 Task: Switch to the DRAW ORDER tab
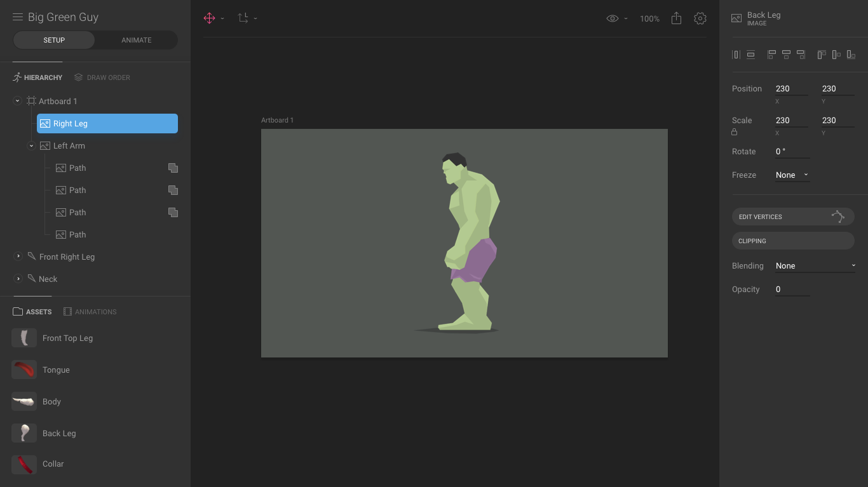102,77
